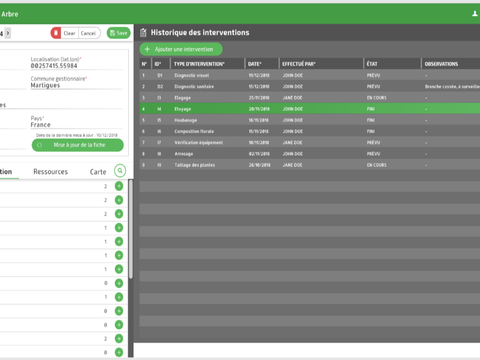Click FINI state of Haubanage row
The height and width of the screenshot is (360, 480).
(371, 120)
